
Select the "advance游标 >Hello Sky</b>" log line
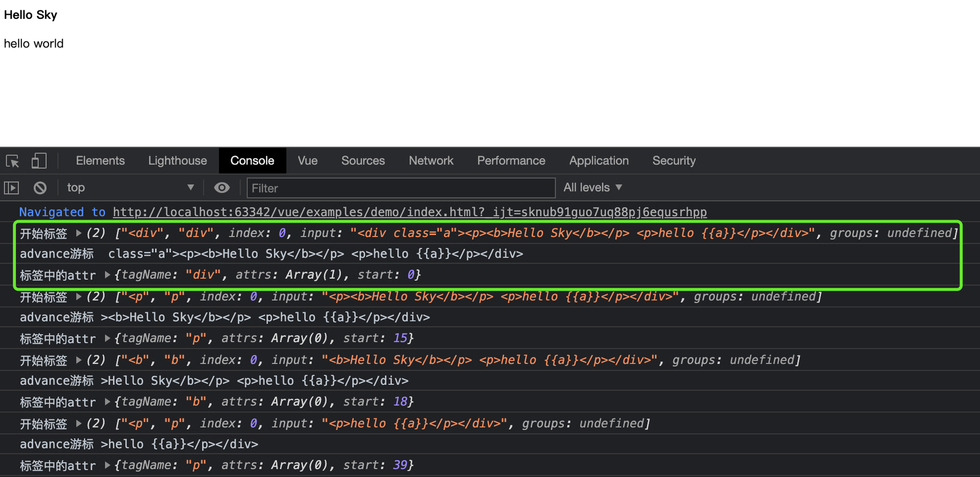click(214, 380)
